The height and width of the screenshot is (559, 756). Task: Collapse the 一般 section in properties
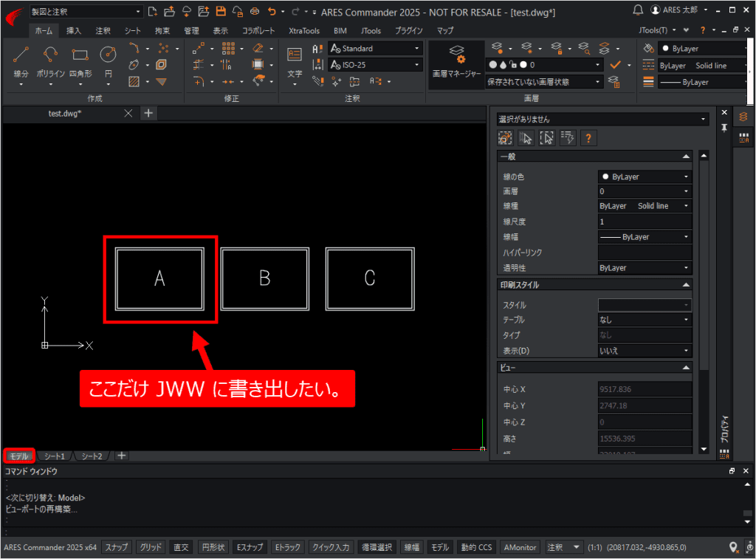[686, 157]
